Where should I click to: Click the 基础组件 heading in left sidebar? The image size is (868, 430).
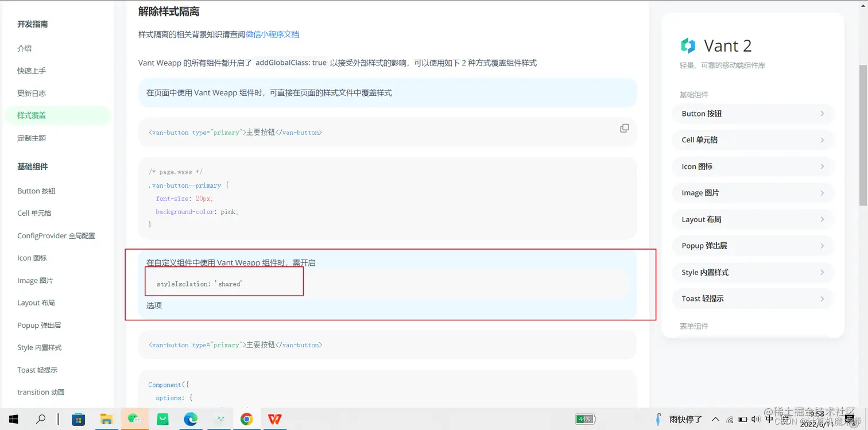(32, 166)
